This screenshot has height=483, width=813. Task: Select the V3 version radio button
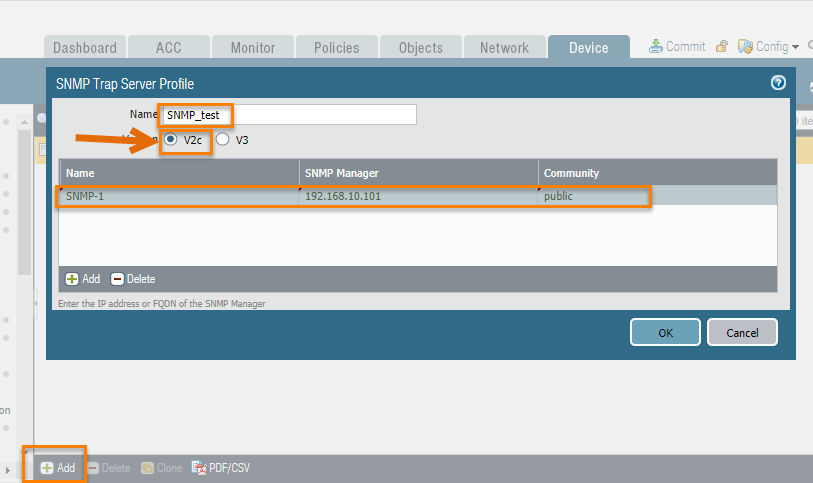[222, 139]
